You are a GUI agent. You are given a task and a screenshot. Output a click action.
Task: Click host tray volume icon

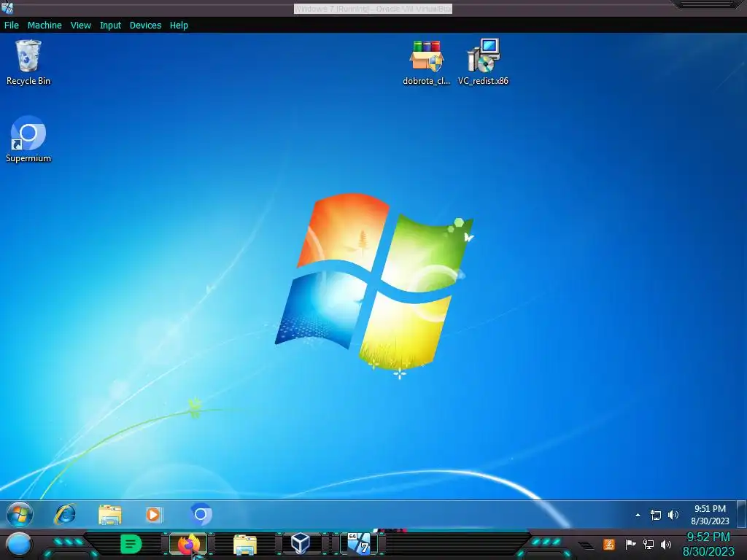click(666, 544)
